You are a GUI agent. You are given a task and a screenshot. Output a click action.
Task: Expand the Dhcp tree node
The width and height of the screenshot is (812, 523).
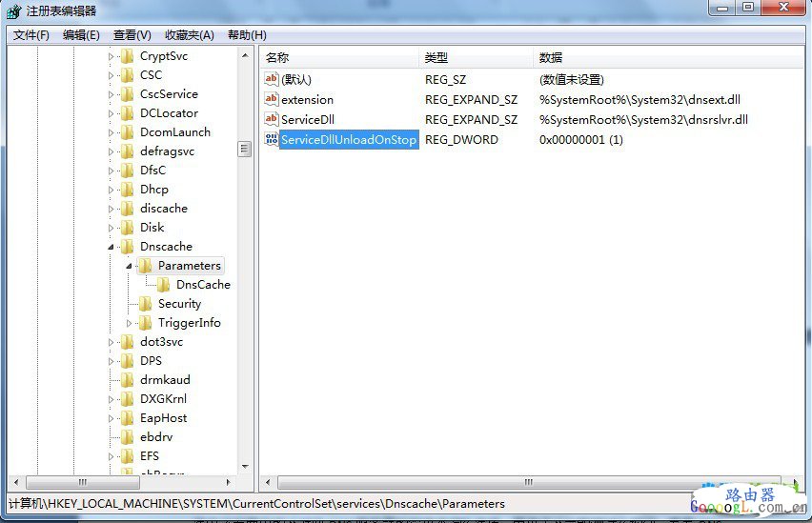coord(112,190)
